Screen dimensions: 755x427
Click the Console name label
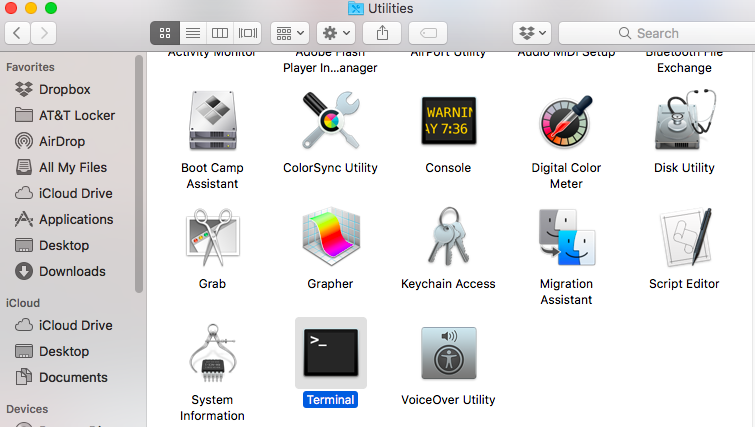[448, 168]
